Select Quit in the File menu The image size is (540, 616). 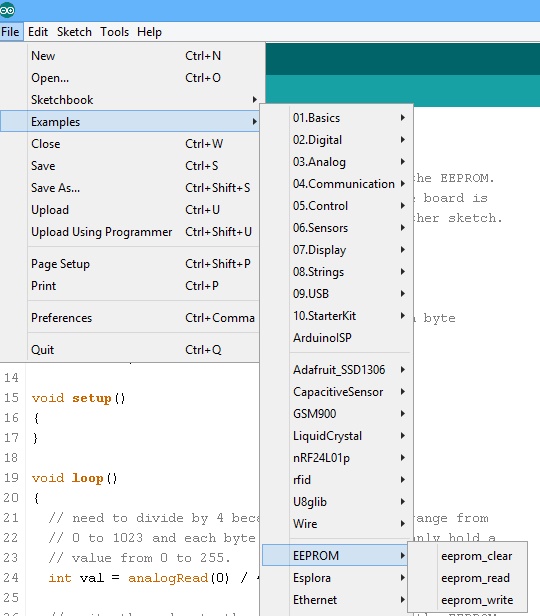(x=130, y=350)
